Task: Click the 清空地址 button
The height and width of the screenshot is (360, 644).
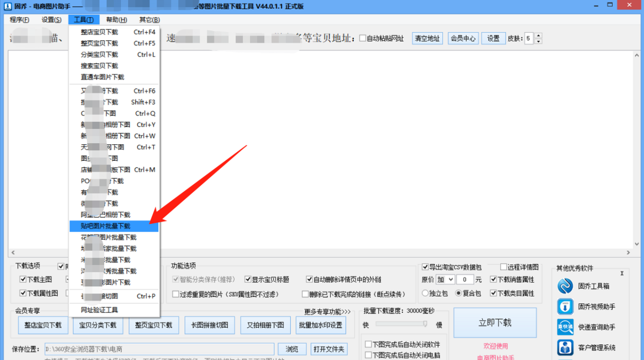Action: click(427, 39)
